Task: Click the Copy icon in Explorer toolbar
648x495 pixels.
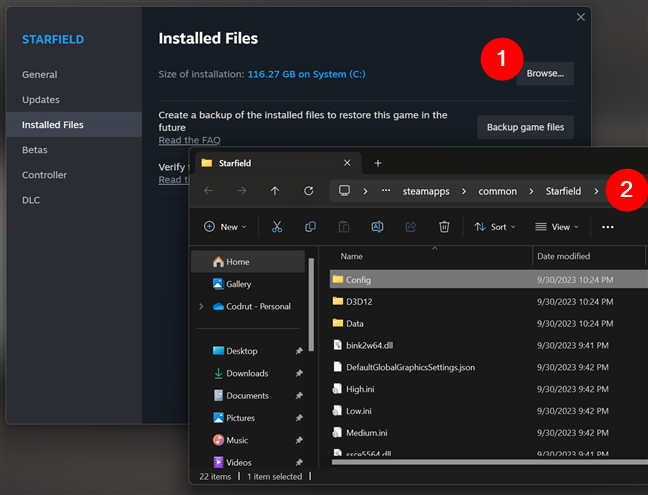Action: pos(310,227)
